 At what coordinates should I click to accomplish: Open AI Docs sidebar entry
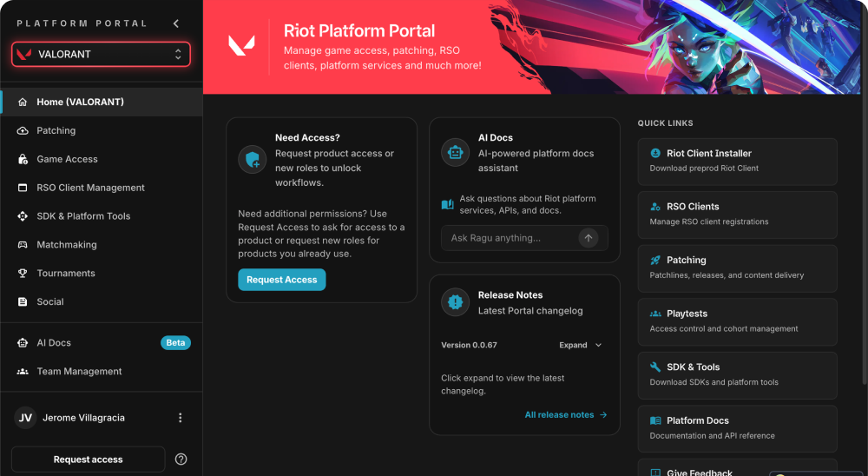coord(102,343)
